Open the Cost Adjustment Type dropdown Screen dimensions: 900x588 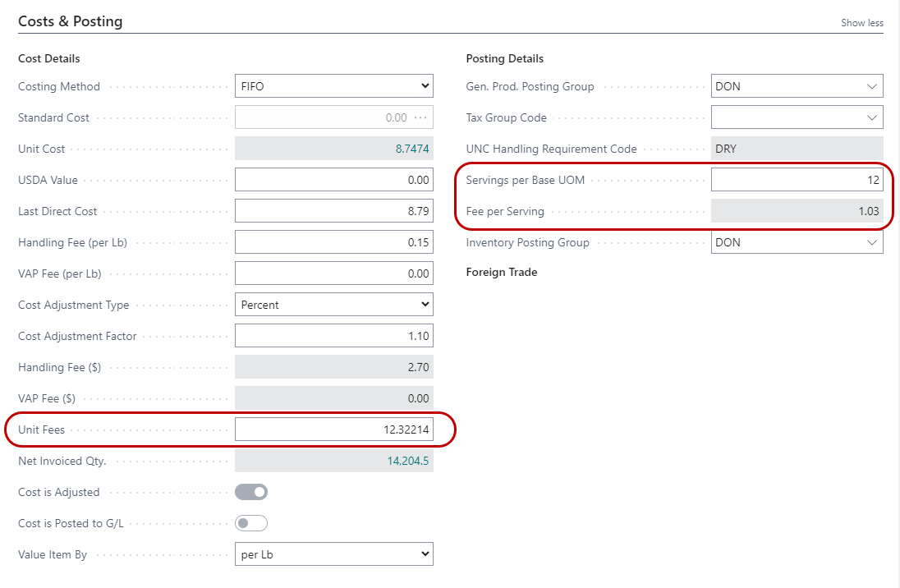coord(333,305)
